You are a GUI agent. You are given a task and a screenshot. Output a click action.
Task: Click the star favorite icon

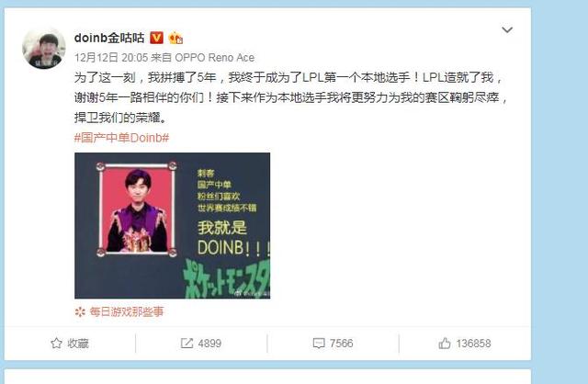56,344
